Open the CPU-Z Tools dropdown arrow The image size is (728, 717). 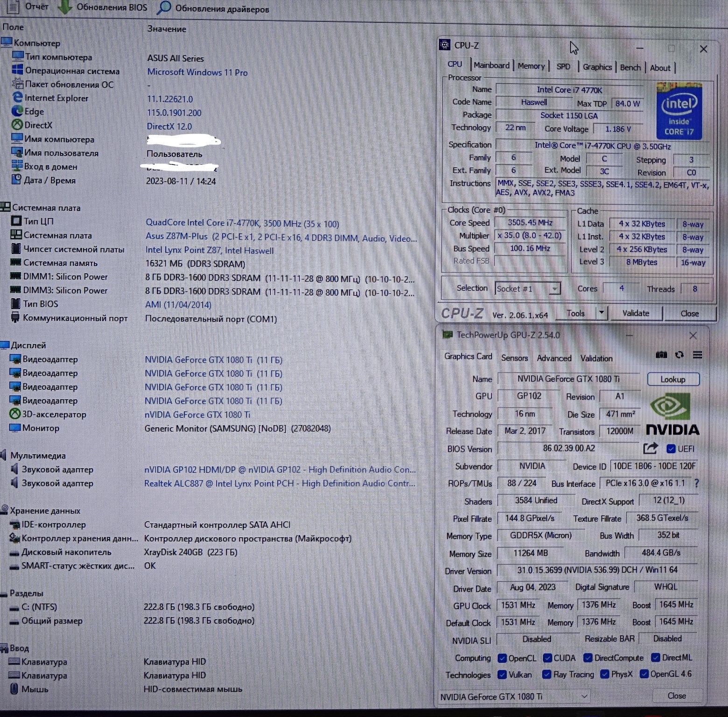click(x=601, y=312)
